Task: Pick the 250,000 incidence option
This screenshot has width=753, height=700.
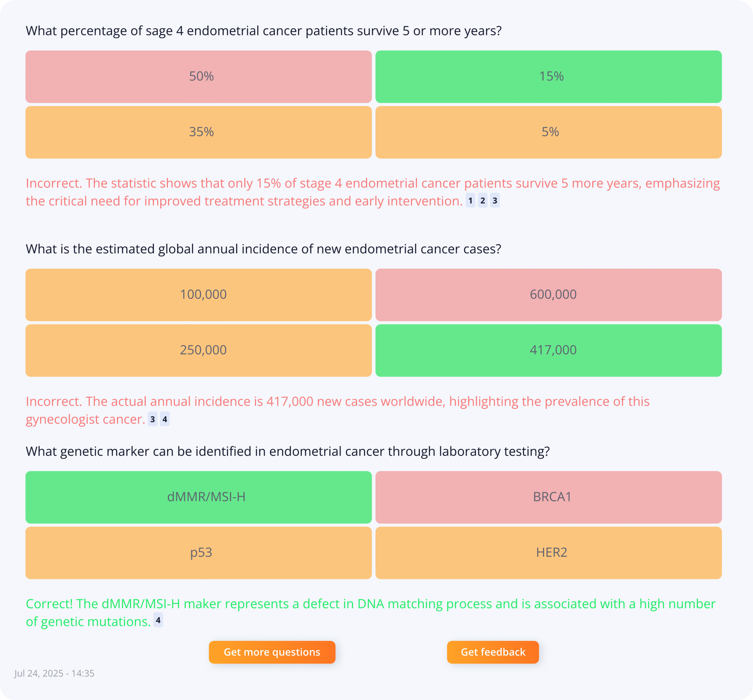Action: [x=198, y=350]
